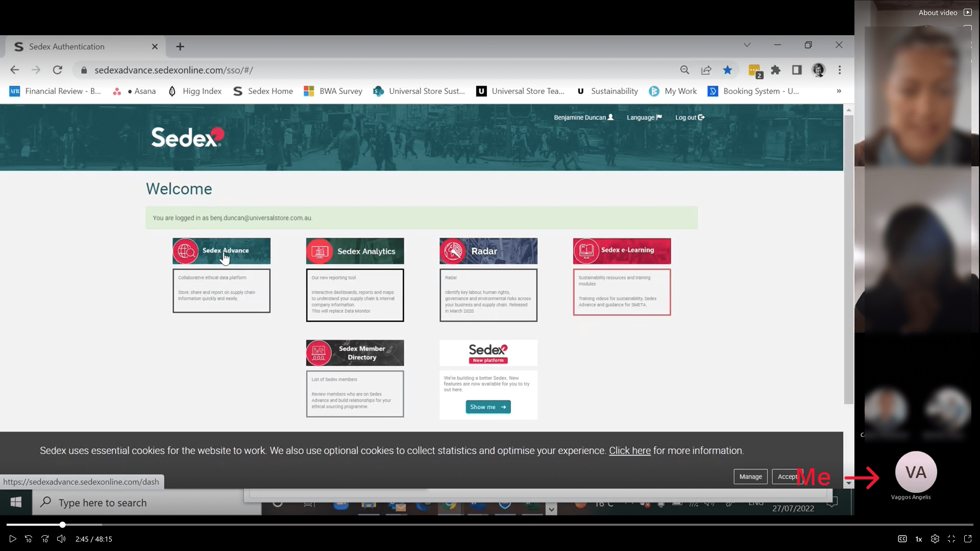Skip forward ten seconds icon
Viewport: 980px width, 551px height.
click(45, 539)
